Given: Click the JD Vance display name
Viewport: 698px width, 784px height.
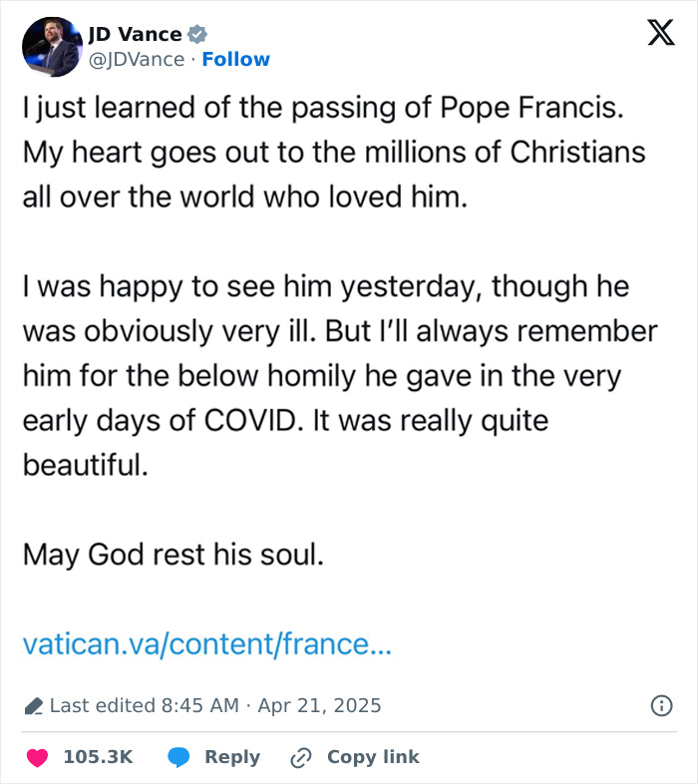Looking at the screenshot, I should [135, 35].
